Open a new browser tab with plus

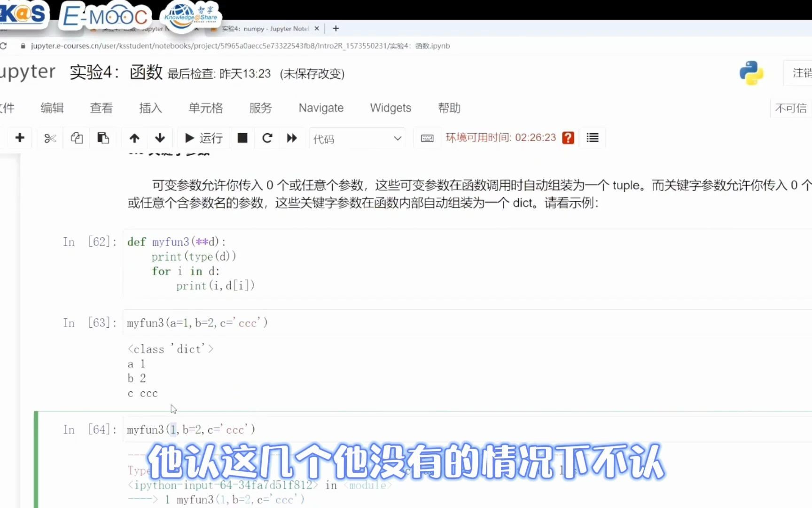click(336, 29)
